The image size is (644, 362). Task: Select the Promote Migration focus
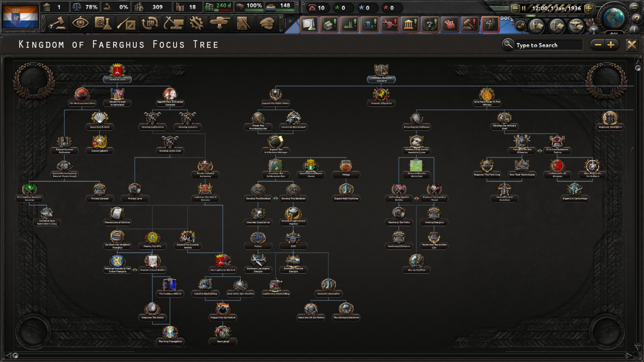[x=381, y=97]
